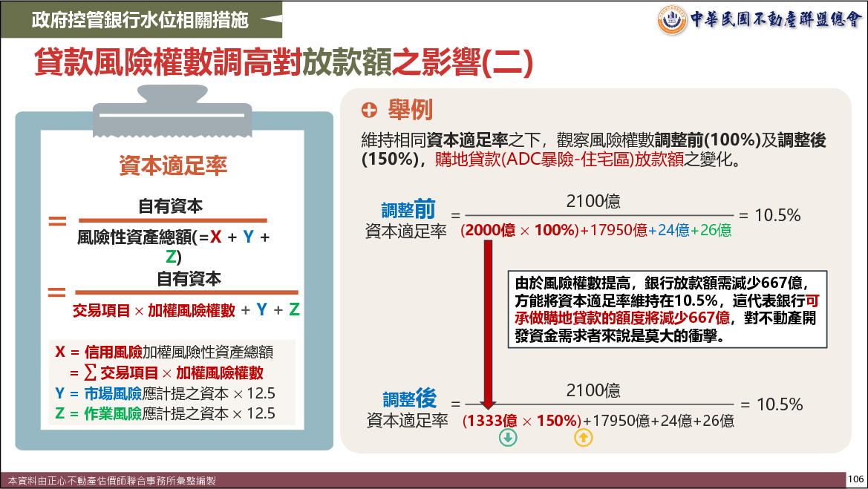
Task: Select the 政府控管銀行水位相關措施 header tab
Action: pos(140,19)
